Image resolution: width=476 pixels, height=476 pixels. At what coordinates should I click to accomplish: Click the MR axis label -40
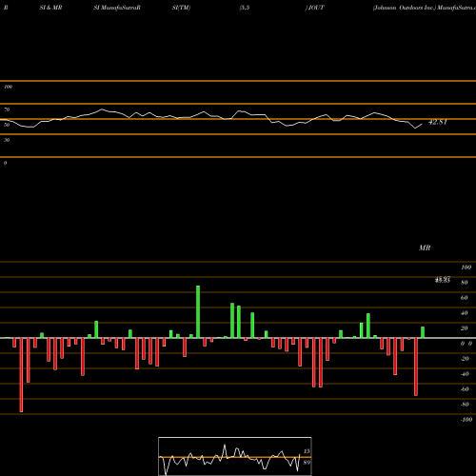pos(465,374)
